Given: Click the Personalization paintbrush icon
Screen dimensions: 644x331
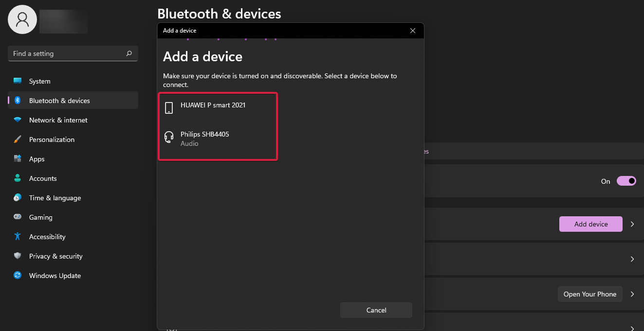Looking at the screenshot, I should (x=18, y=139).
